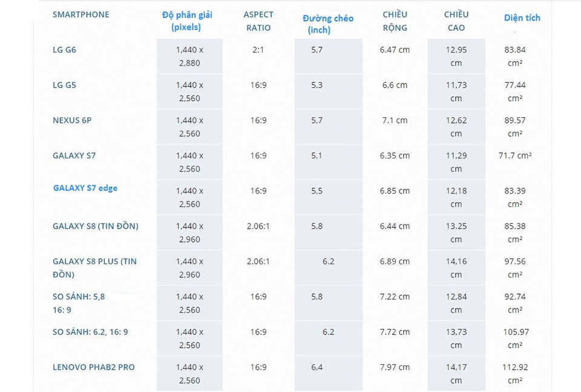581x392 pixels.
Task: Click the 71.7 cm² area value
Action: click(514, 155)
